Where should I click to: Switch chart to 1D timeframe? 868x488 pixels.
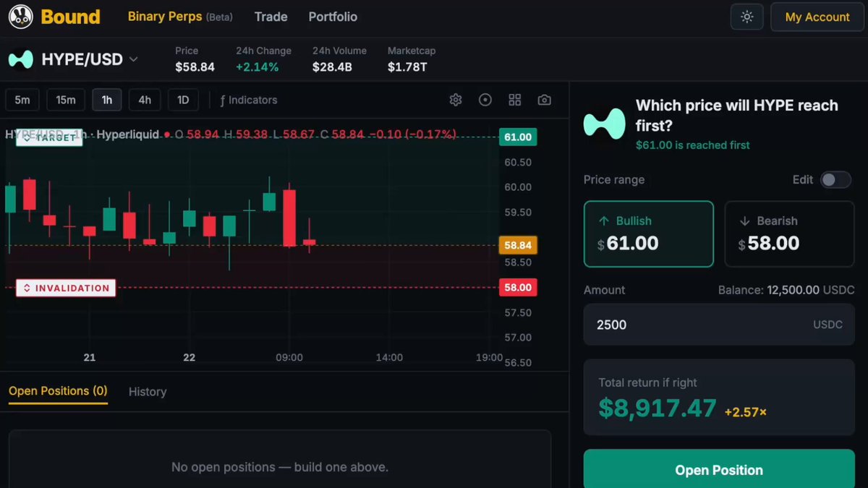[x=183, y=100]
